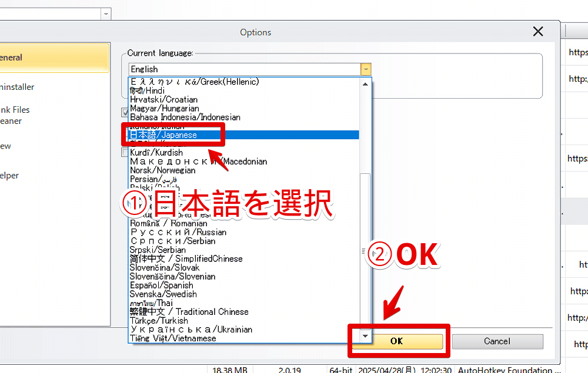Viewport: 588px width, 373px height.
Task: Confirm language choice with OK
Action: (398, 341)
